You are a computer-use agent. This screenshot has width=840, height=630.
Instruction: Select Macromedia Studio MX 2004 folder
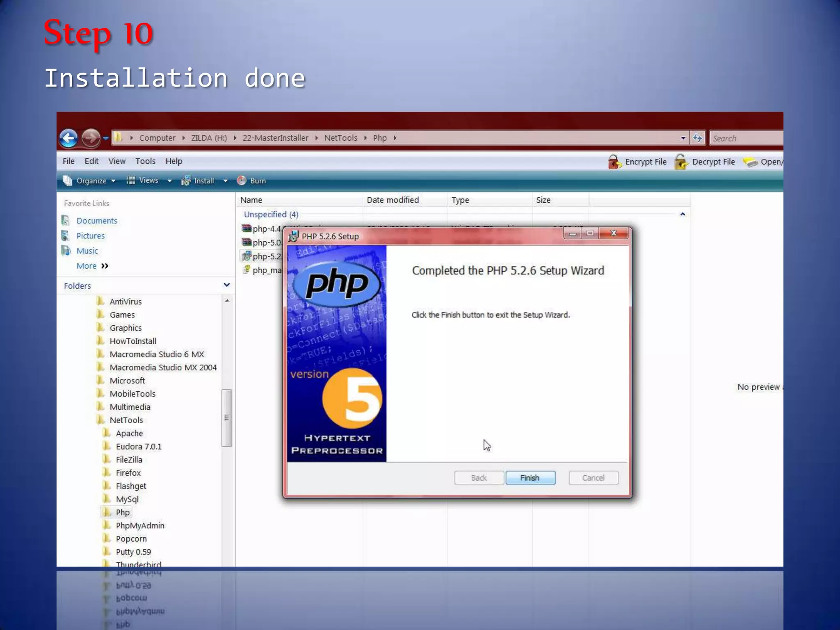(163, 367)
